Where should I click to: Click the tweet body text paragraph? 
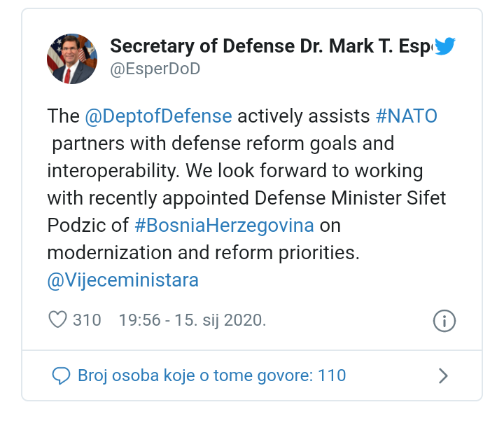[x=246, y=198]
